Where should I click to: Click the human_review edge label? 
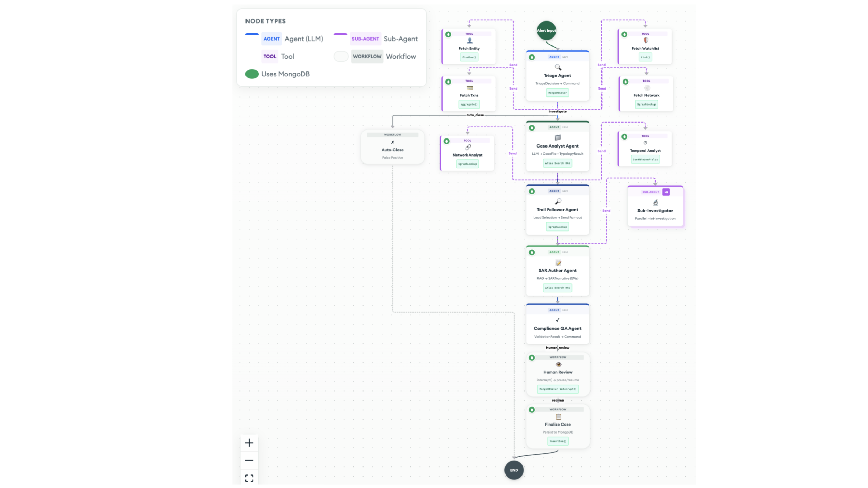pos(558,348)
